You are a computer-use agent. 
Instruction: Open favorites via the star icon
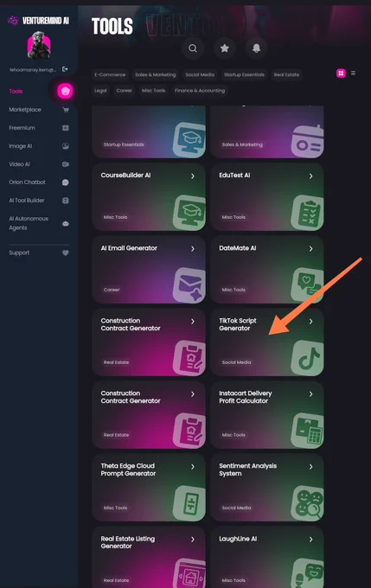225,48
